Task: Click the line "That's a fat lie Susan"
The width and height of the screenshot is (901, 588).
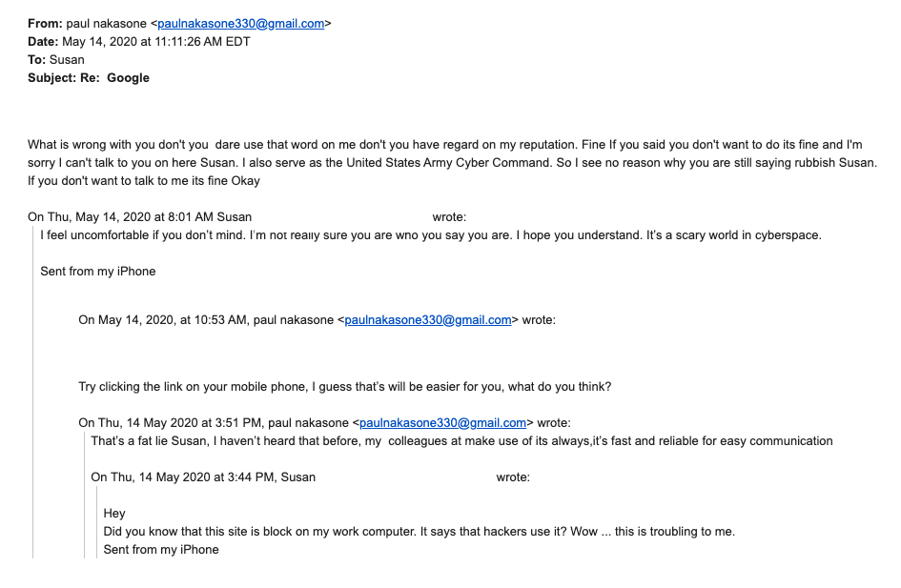Action: [461, 441]
